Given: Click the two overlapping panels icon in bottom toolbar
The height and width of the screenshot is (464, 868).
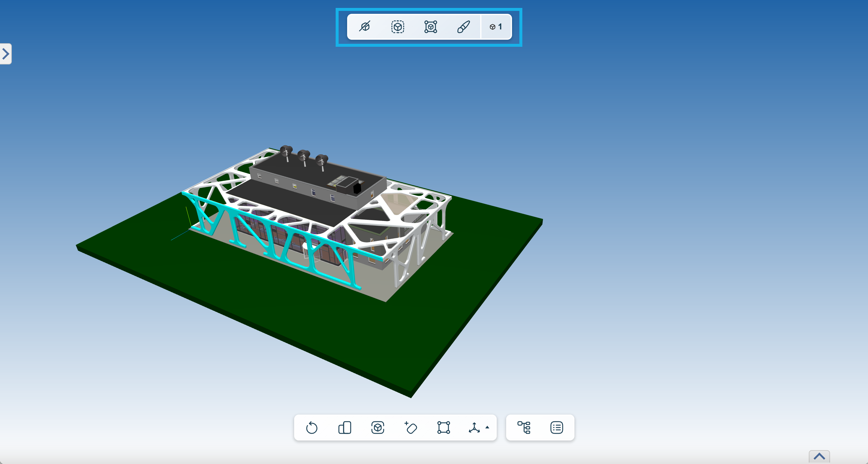Looking at the screenshot, I should pos(345,428).
